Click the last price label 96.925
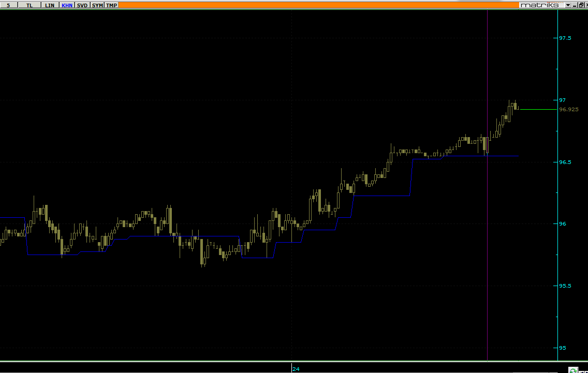This screenshot has height=373, width=588. point(568,110)
